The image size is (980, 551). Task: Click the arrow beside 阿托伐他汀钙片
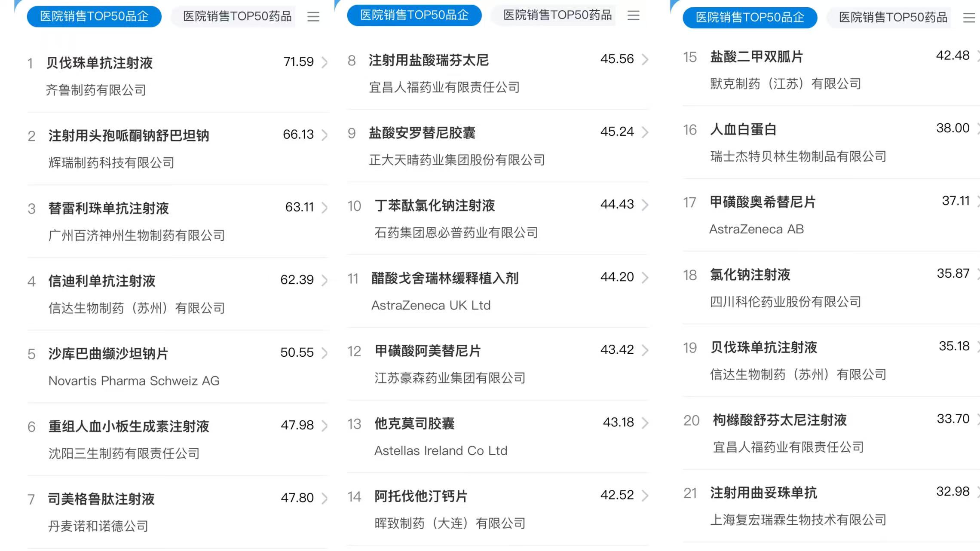click(645, 495)
